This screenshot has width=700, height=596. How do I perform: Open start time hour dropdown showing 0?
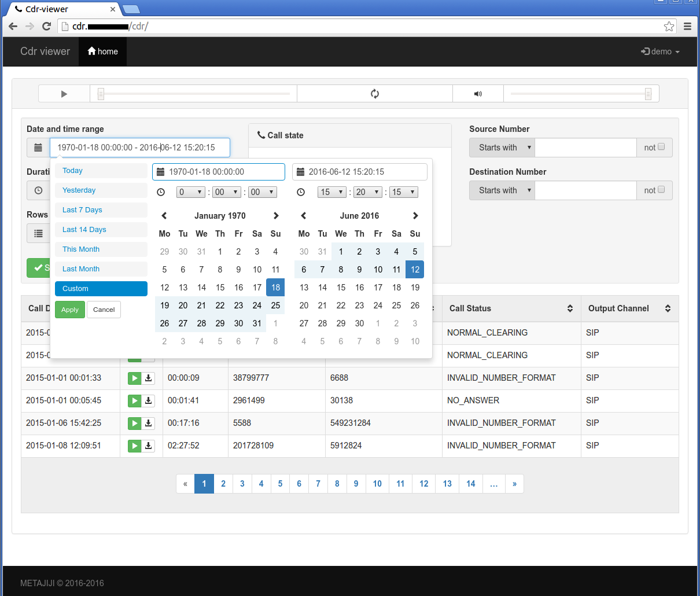tap(191, 192)
